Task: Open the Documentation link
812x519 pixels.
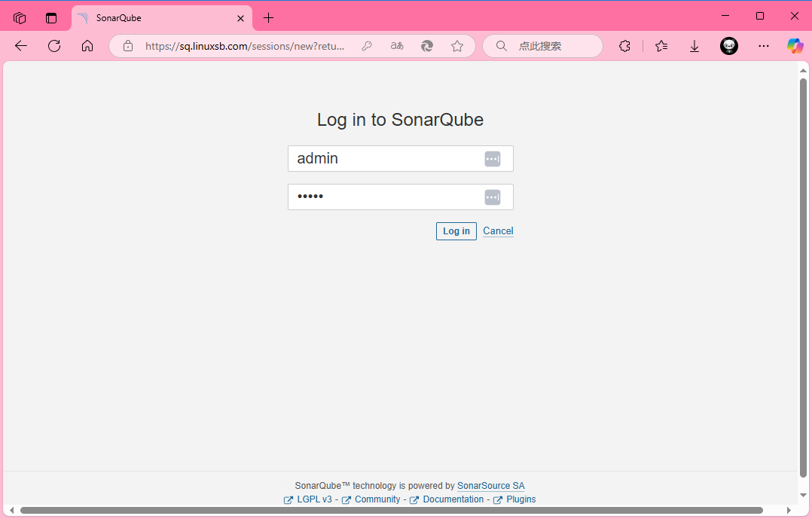Action: click(453, 499)
